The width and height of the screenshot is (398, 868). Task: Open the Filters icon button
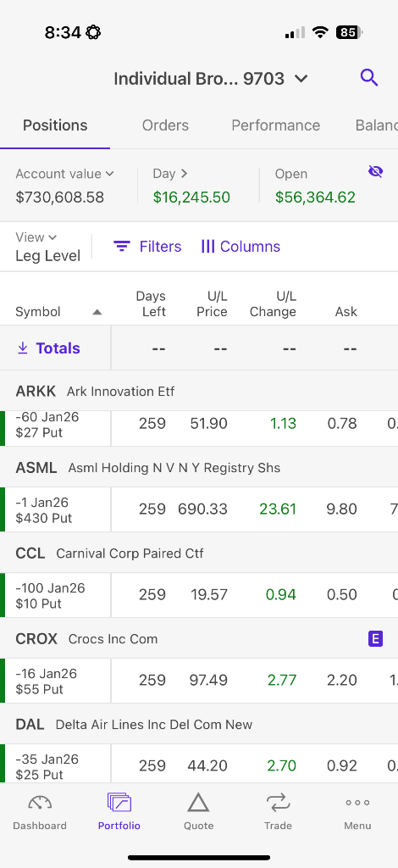pos(122,247)
